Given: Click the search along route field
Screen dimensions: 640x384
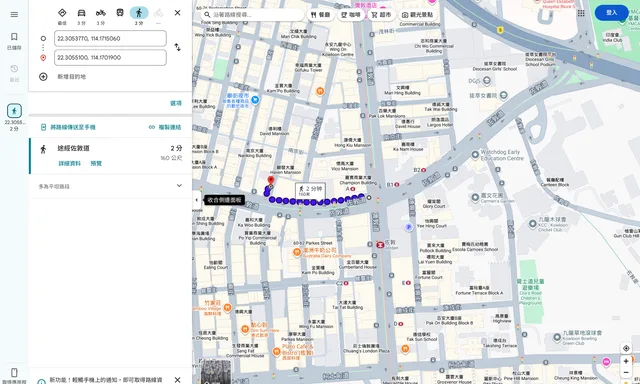Looking at the screenshot, I should [253, 15].
